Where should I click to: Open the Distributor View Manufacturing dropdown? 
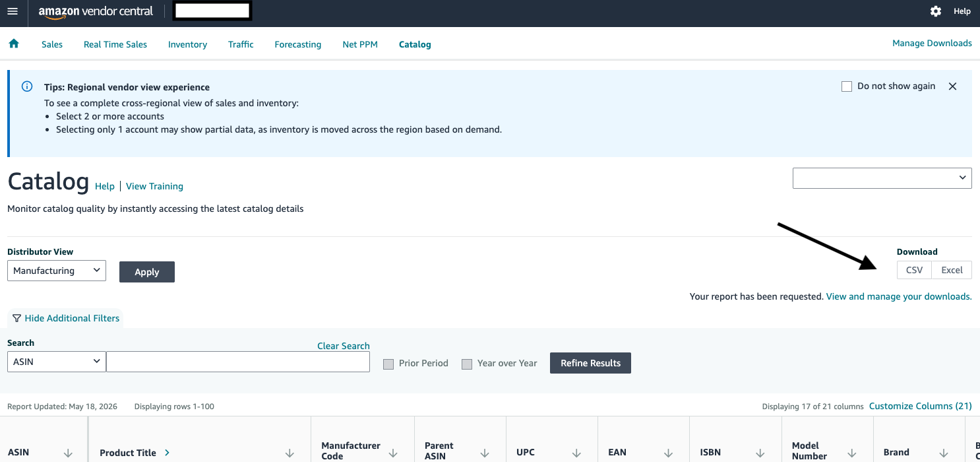(57, 271)
